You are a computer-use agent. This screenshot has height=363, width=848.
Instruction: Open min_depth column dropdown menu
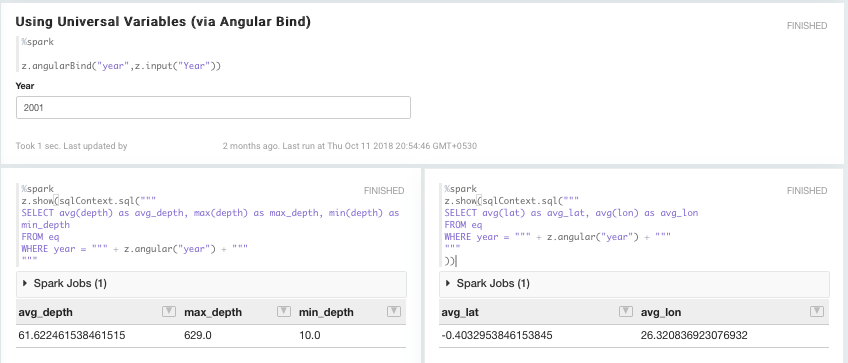coord(394,312)
